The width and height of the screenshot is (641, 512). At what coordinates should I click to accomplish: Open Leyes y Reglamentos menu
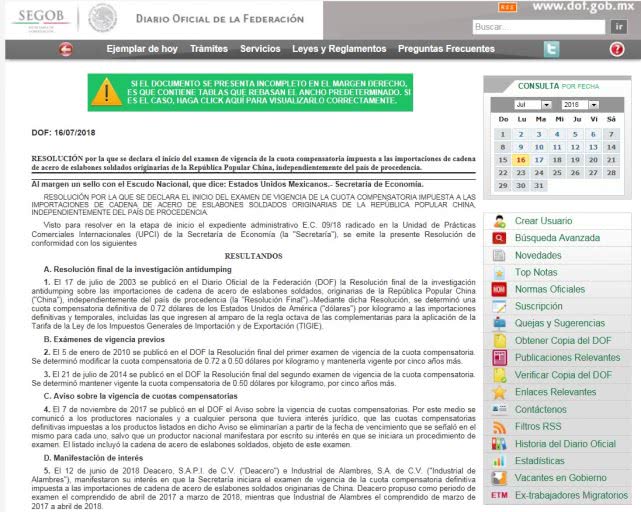click(x=339, y=49)
